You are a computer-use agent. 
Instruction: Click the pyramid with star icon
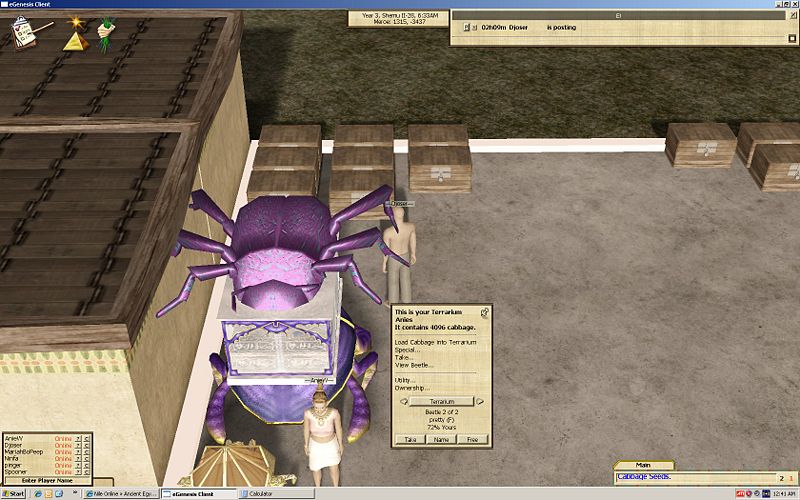(76, 35)
